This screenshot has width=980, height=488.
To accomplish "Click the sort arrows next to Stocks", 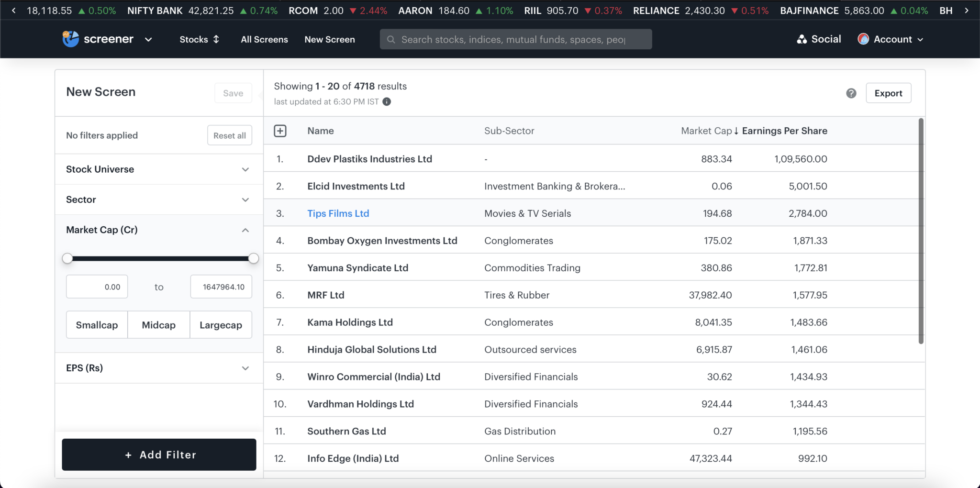I will click(216, 39).
